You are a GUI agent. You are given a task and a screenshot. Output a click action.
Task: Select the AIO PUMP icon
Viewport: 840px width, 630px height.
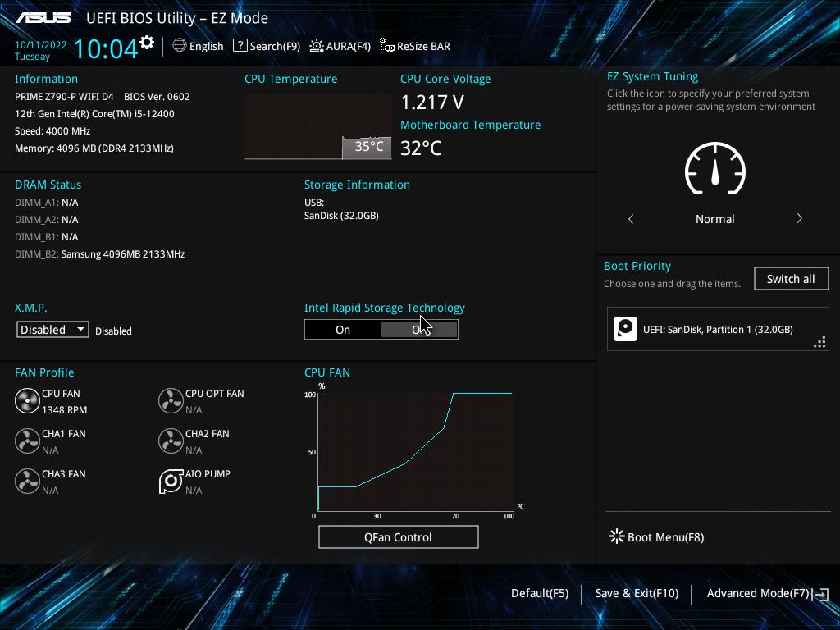(x=171, y=482)
